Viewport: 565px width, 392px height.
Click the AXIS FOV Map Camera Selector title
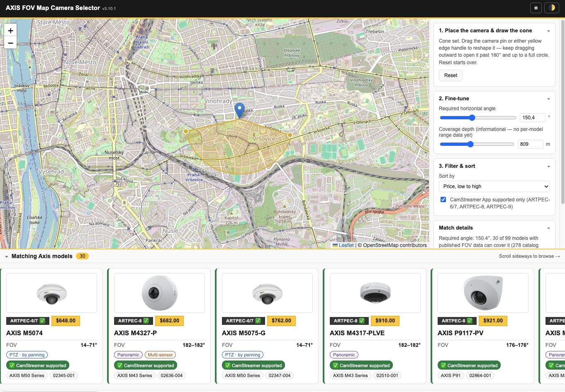pos(53,8)
